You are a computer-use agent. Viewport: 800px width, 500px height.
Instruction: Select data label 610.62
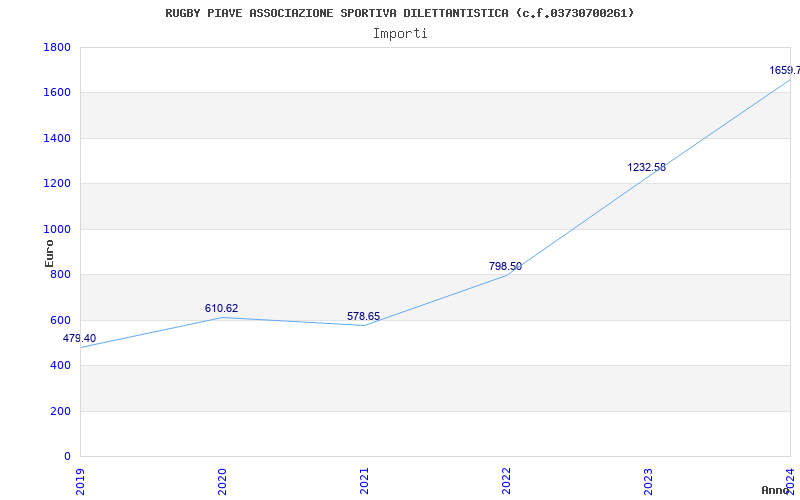coord(221,308)
